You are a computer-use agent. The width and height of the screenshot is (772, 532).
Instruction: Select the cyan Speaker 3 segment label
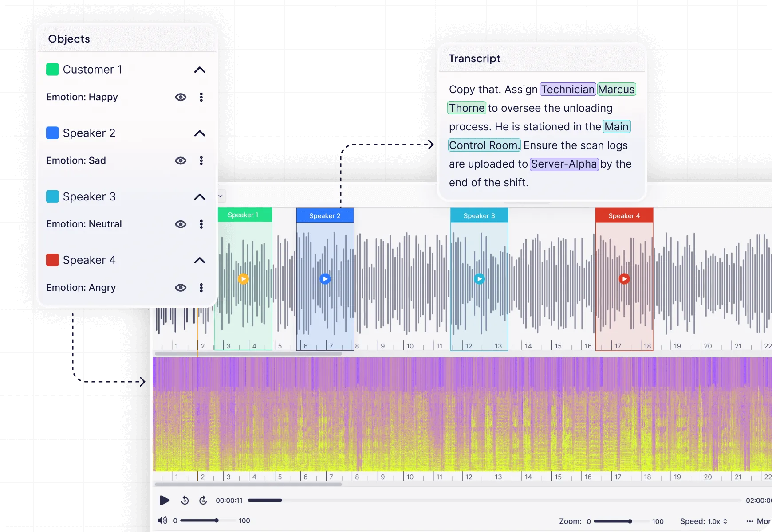pyautogui.click(x=479, y=215)
